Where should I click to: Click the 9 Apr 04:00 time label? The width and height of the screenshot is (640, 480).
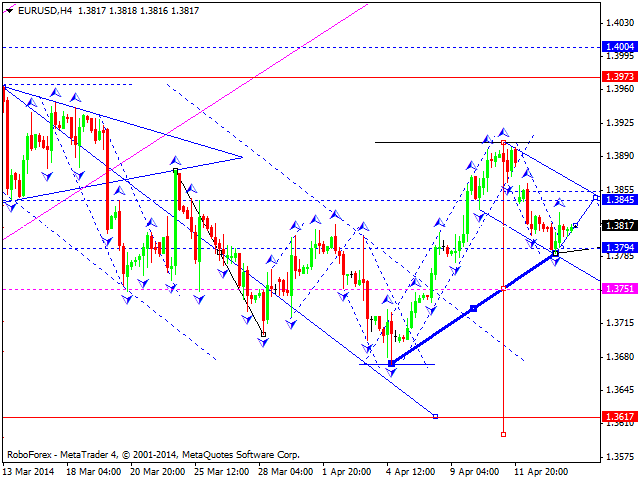tap(474, 471)
